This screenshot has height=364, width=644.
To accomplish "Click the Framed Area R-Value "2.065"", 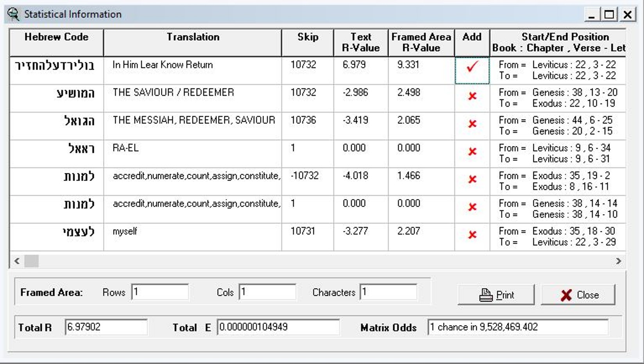I will 409,120.
